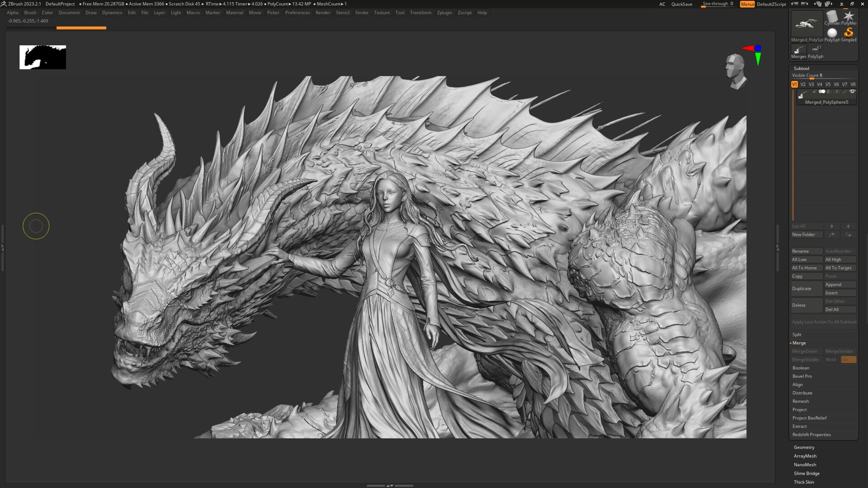Expand the Redshift Properties section

[811, 434]
